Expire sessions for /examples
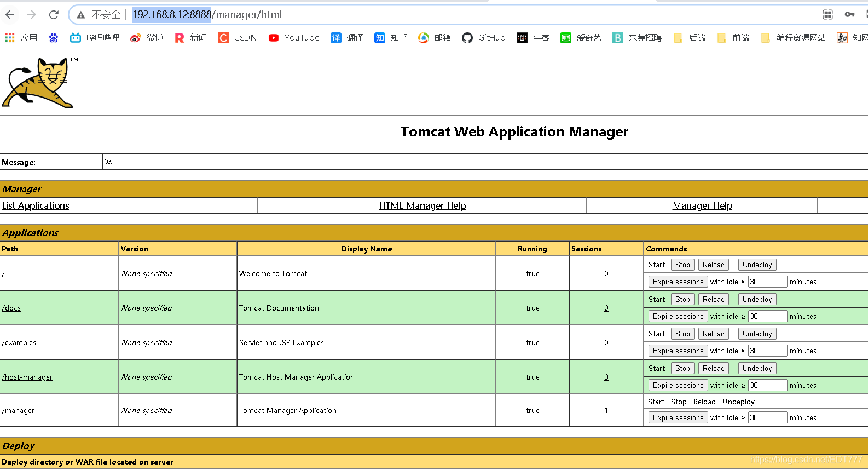This screenshot has width=868, height=470. click(x=678, y=351)
